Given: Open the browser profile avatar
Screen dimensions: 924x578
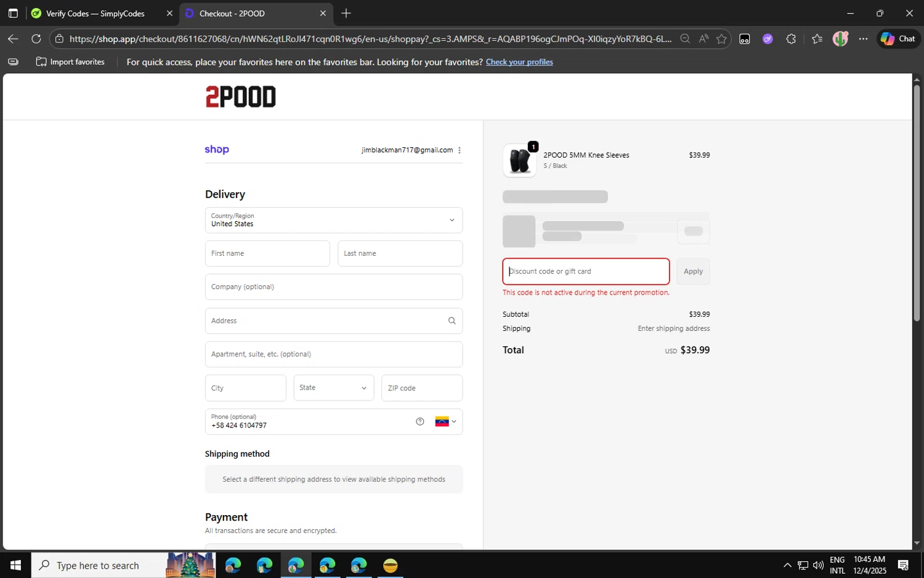Looking at the screenshot, I should (x=840, y=39).
